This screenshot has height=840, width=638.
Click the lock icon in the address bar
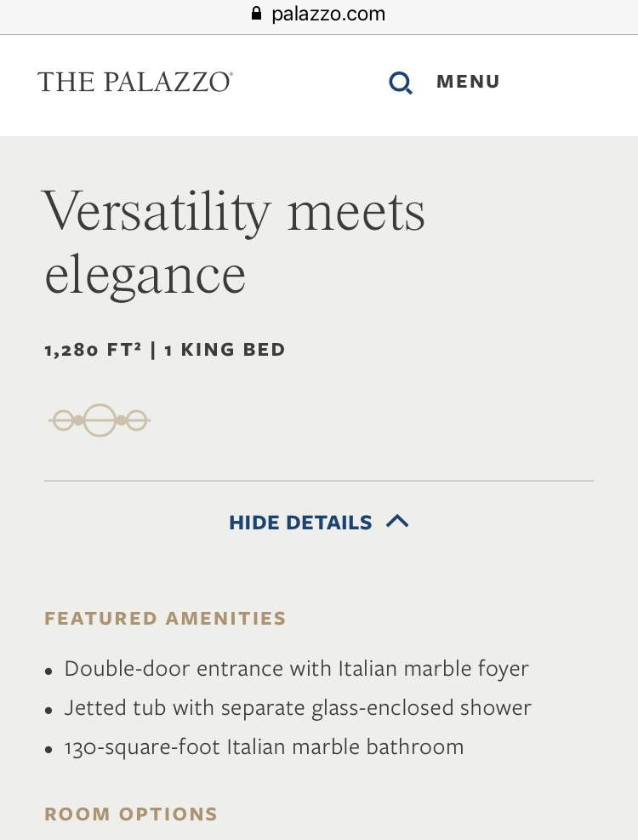tap(254, 14)
